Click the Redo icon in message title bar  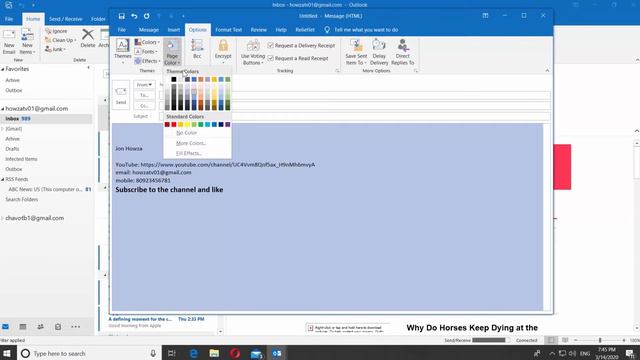[x=147, y=16]
